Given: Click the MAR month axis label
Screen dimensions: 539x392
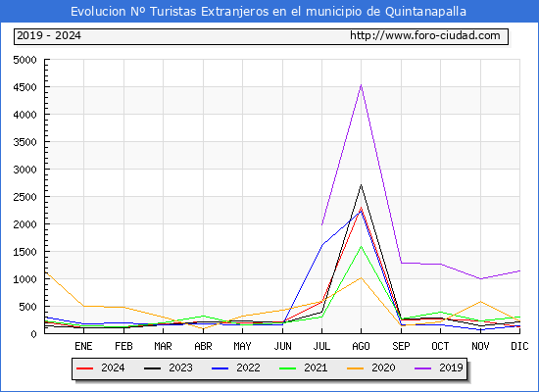Looking at the screenshot, I should [163, 346].
